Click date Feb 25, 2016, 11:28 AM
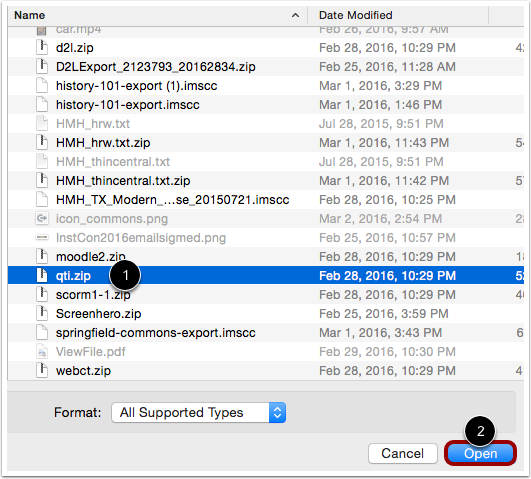 [387, 66]
